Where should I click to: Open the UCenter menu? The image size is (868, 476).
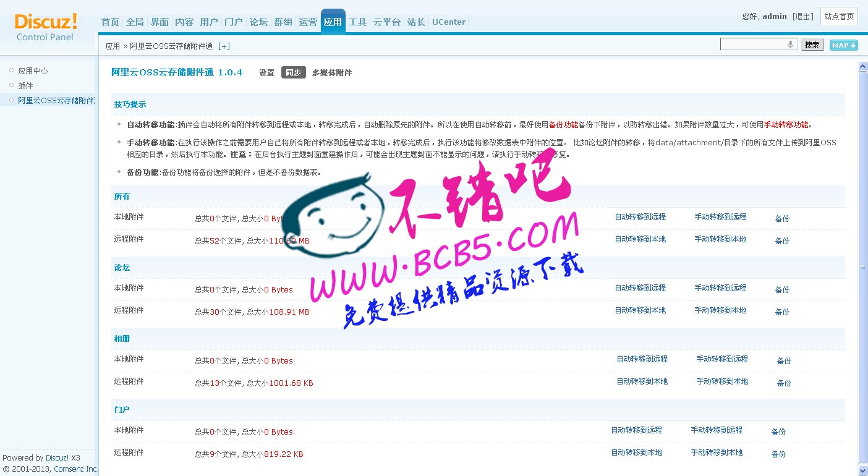point(449,22)
